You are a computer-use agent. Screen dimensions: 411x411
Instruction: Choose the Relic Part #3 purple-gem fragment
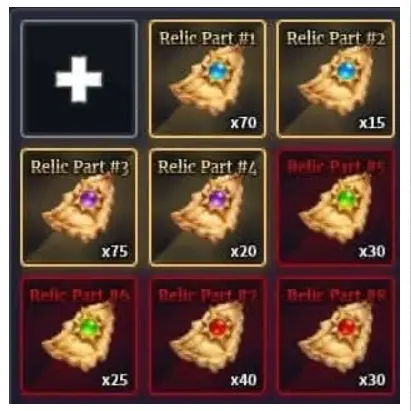(79, 209)
